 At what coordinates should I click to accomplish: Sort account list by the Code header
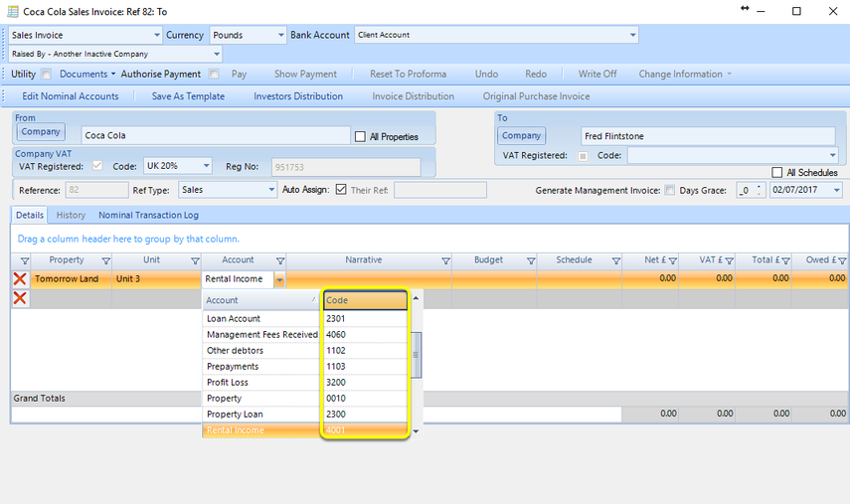point(365,300)
